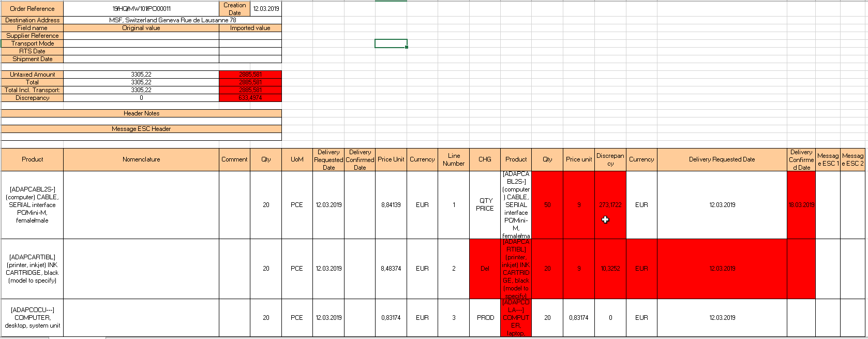Select the Product header next to Nomenclature
Viewport: 868px width, 339px height.
(x=32, y=159)
